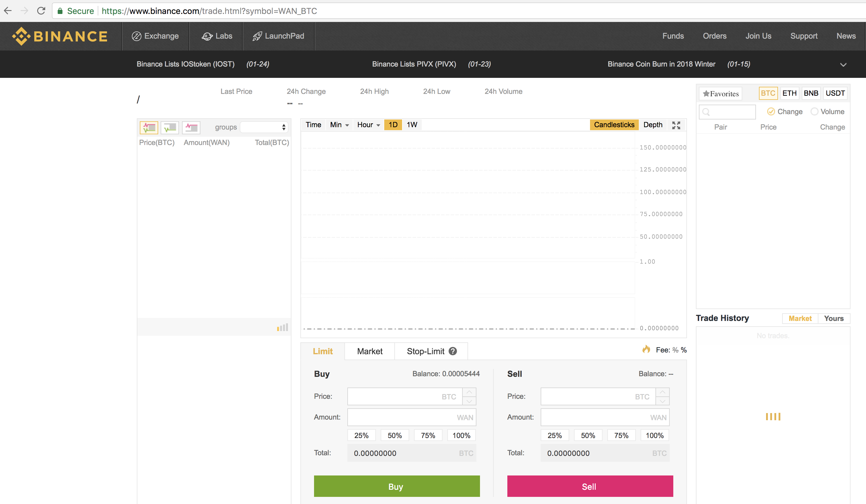Open the groups decimal dropdown

tap(264, 127)
